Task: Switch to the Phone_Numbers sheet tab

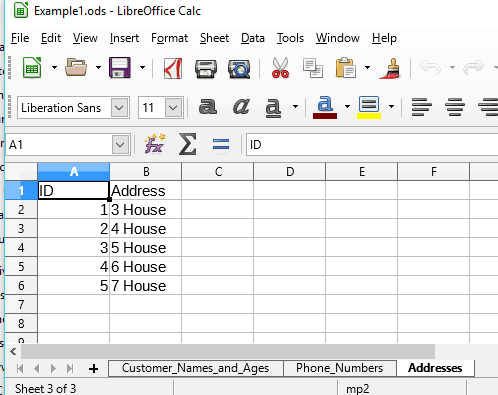Action: coord(340,368)
